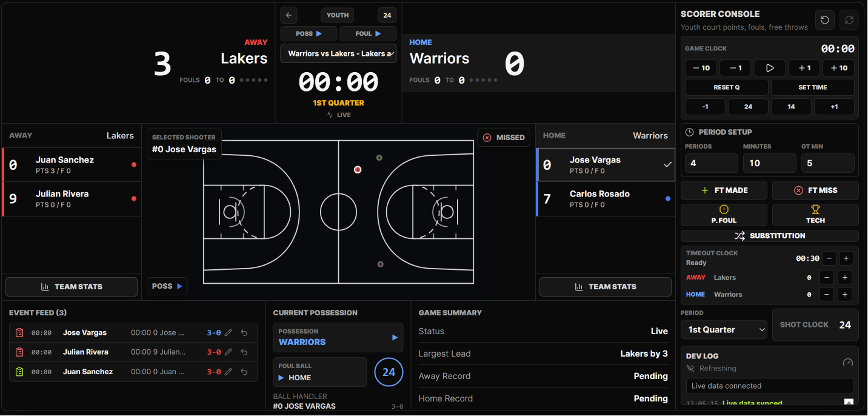The width and height of the screenshot is (868, 416).
Task: Remove a Warriors timeout with minus button
Action: point(826,295)
